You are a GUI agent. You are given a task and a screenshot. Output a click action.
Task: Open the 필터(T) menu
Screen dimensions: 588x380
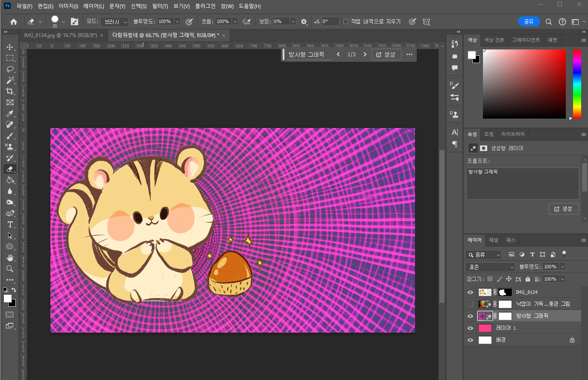[160, 6]
